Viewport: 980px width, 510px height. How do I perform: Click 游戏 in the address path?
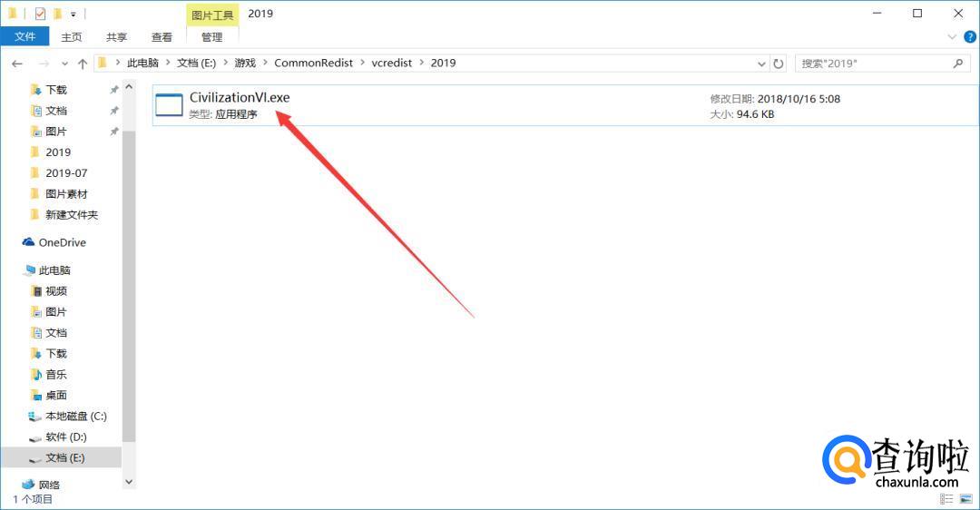coord(245,64)
